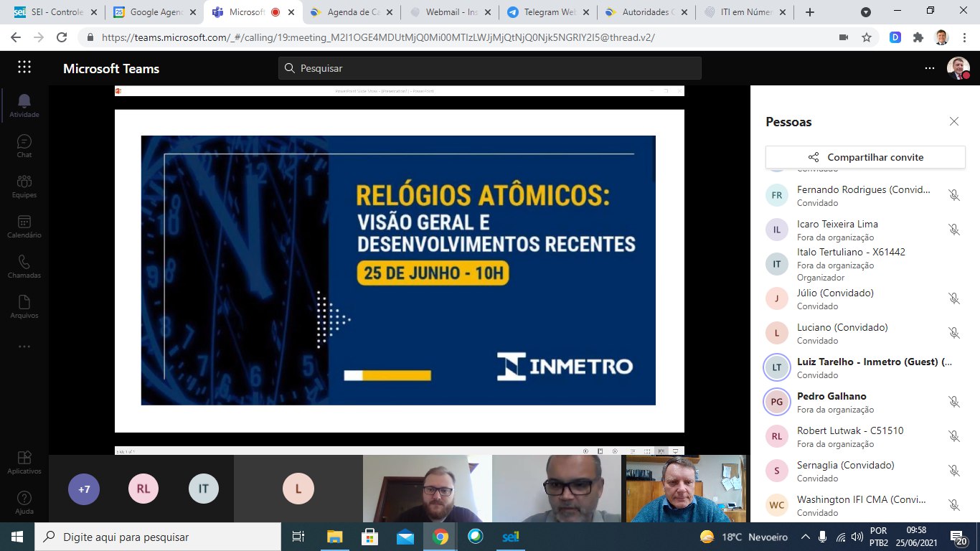Open the more options menu next to Teams search
980x551 pixels.
930,67
